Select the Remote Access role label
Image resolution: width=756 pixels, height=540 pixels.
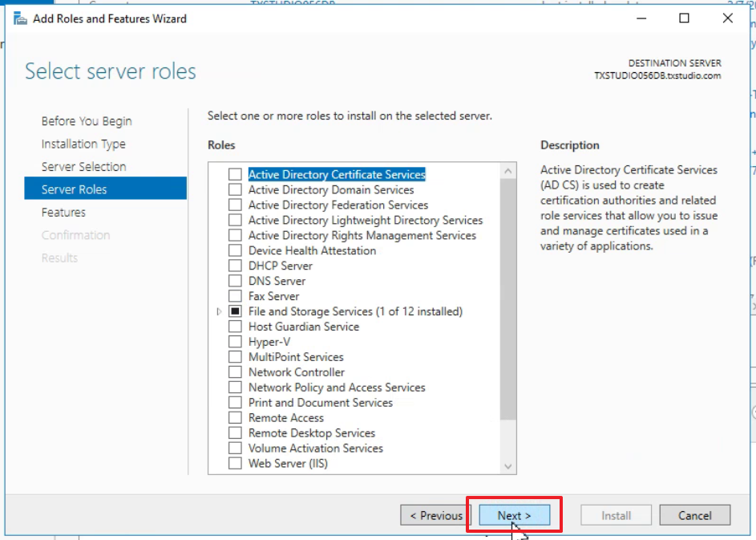[x=286, y=418]
